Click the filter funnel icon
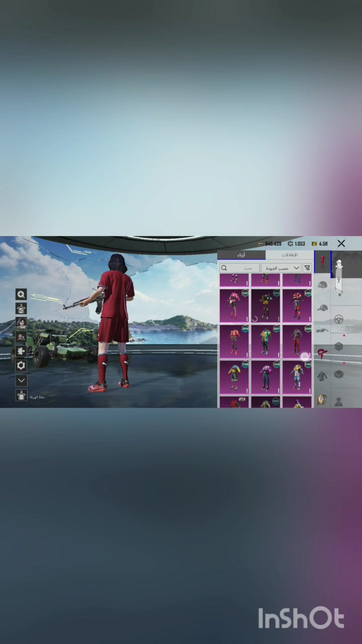This screenshot has height=644, width=362. [x=307, y=268]
